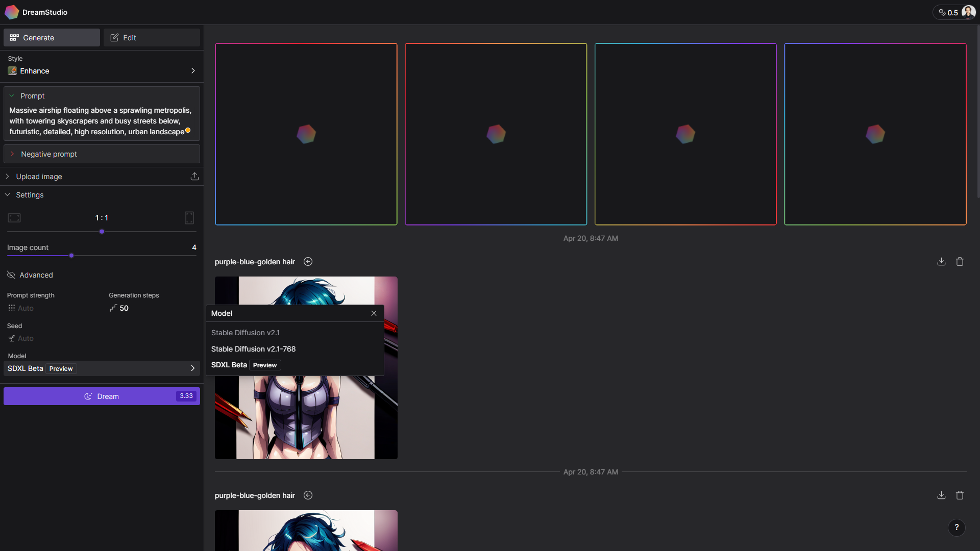Viewport: 980px width, 551px height.
Task: Close the Model popup
Action: (x=374, y=313)
